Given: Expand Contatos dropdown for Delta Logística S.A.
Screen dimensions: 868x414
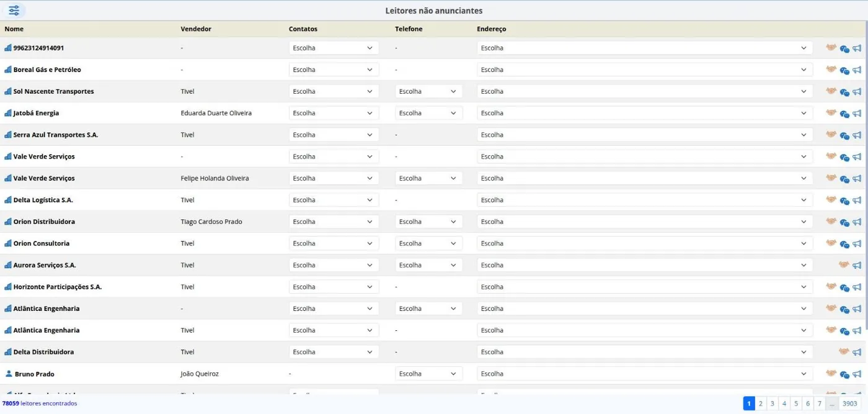Looking at the screenshot, I should (x=334, y=200).
